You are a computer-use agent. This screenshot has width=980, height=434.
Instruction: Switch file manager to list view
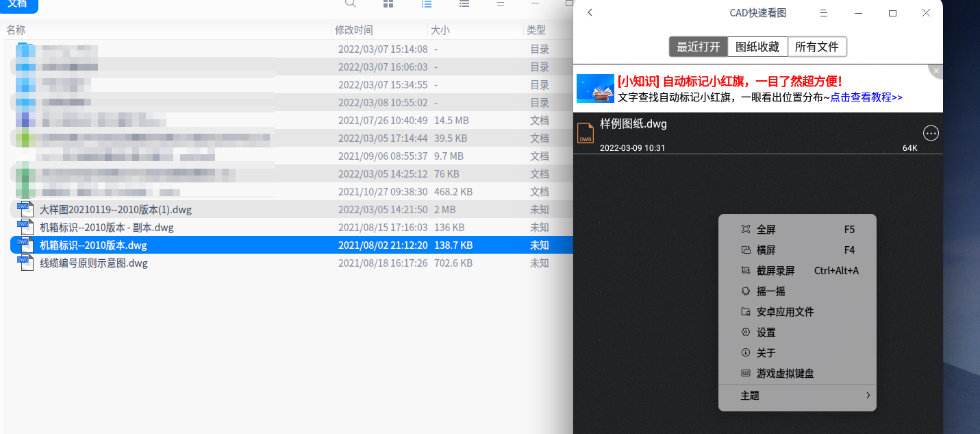pos(427,3)
